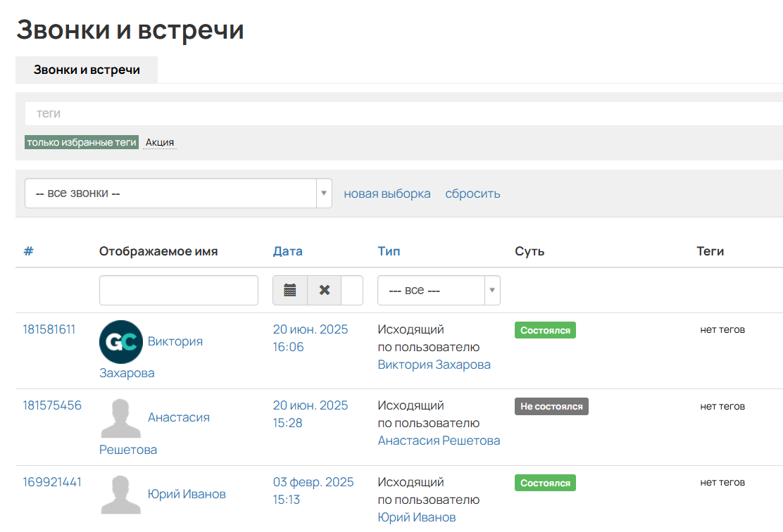Toggle the Акция tag filter

tap(159, 141)
